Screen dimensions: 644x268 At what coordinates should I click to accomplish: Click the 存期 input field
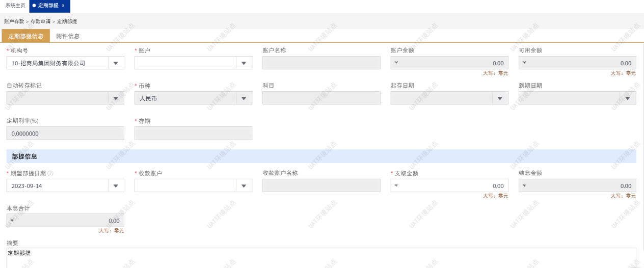click(193, 133)
